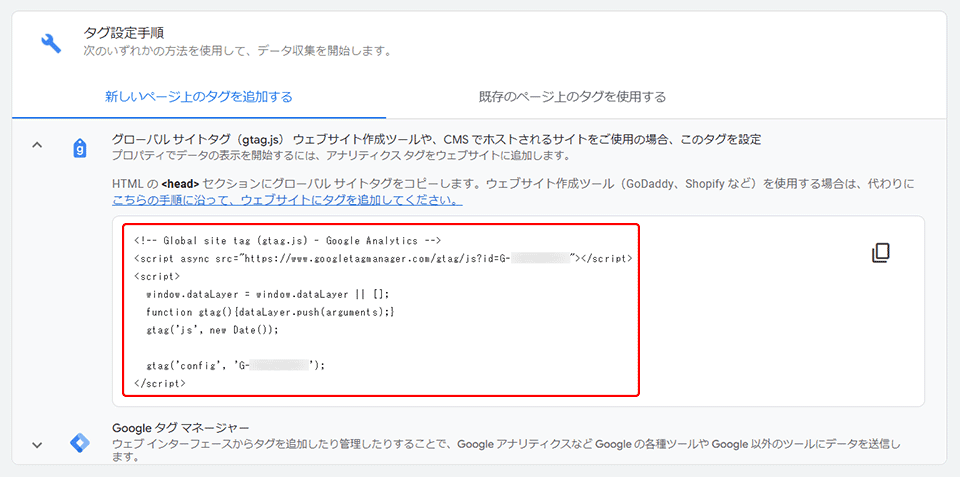
Task: Click the closing </script> line
Action: click(x=159, y=383)
